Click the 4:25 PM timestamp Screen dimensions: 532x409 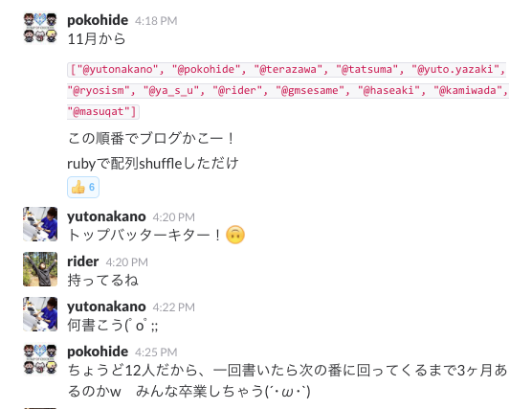(x=156, y=352)
